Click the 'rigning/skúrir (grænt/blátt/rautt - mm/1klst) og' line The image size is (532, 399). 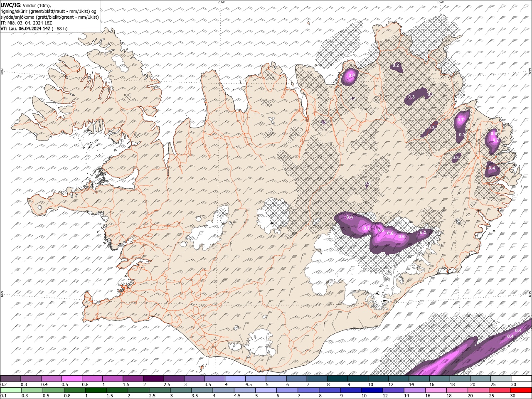point(49,11)
